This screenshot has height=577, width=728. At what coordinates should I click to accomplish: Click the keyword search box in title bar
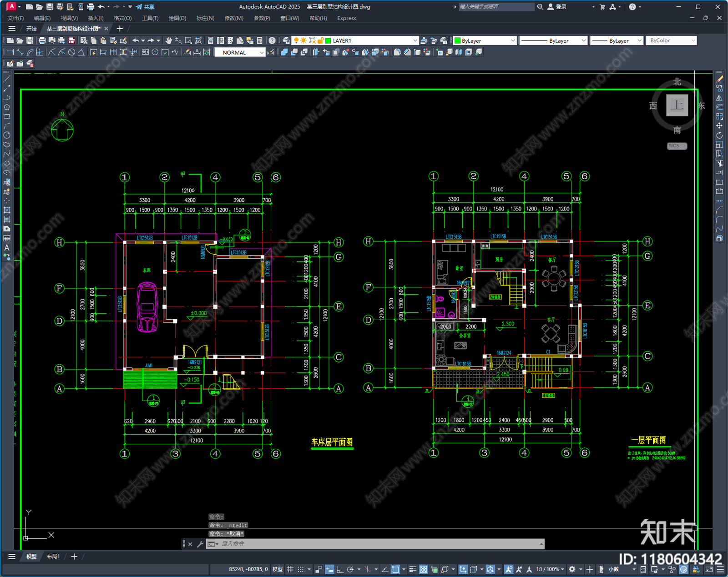[496, 7]
